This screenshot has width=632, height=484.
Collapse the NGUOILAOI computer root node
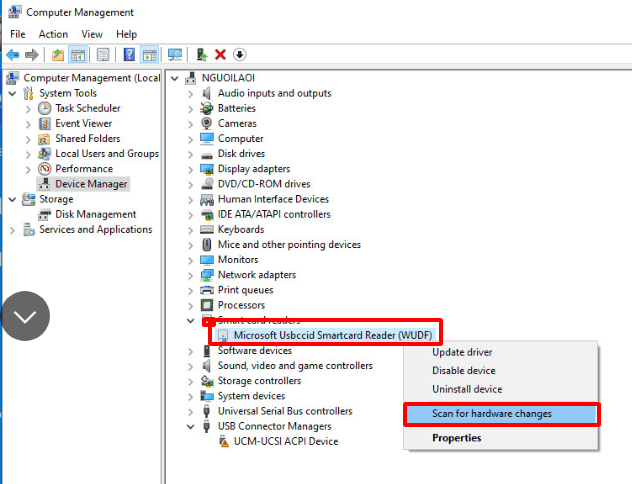click(x=175, y=78)
